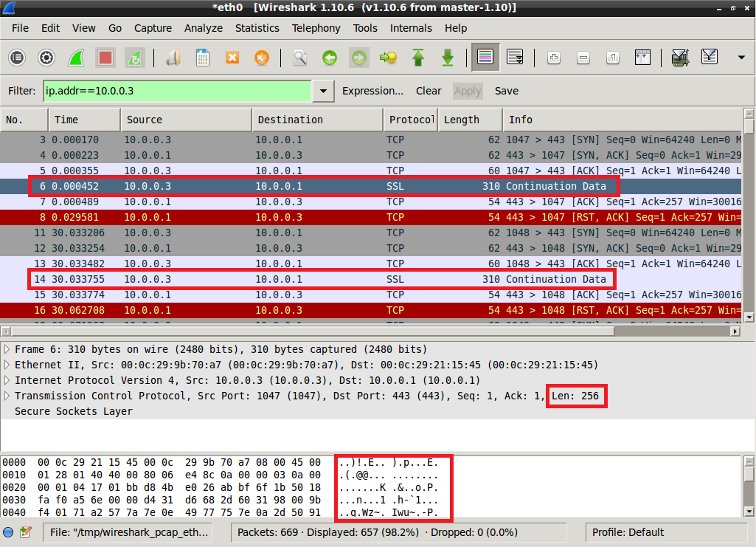The width and height of the screenshot is (756, 547).
Task: Reset zoom to normal size icon
Action: 613,58
